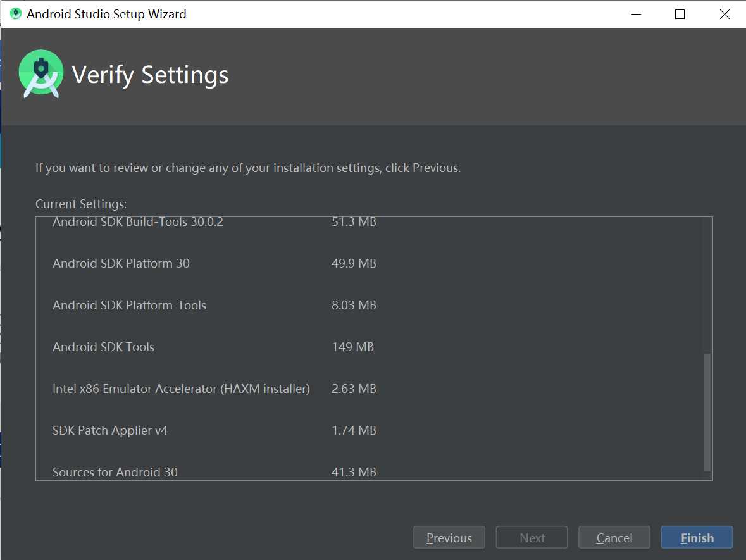746x560 pixels.
Task: Click the 41.3 MB size value
Action: (354, 472)
